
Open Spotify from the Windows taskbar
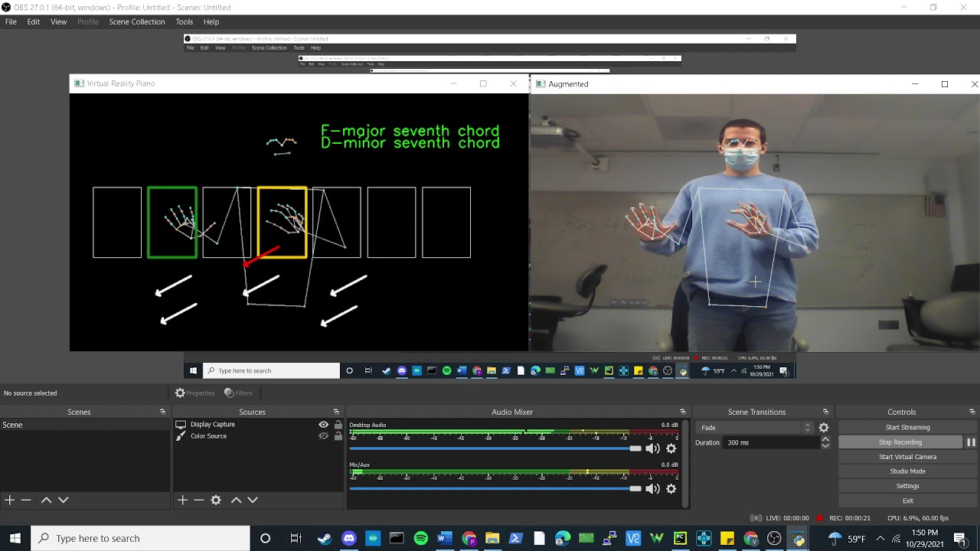pos(420,538)
